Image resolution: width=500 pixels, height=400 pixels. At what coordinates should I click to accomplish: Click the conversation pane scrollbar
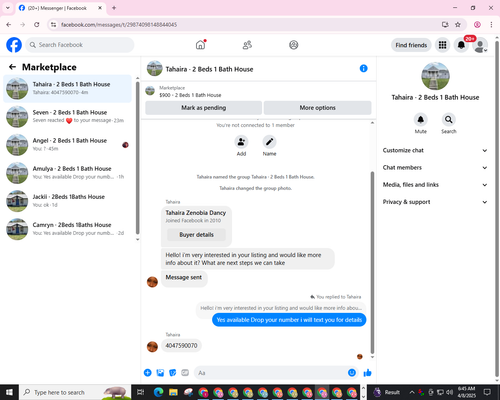click(x=372, y=262)
